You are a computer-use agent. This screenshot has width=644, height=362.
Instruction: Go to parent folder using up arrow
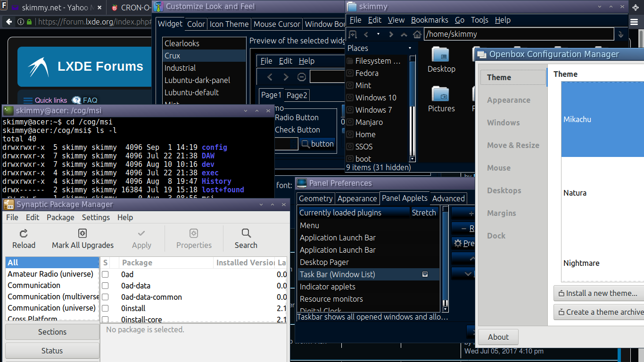pyautogui.click(x=404, y=34)
